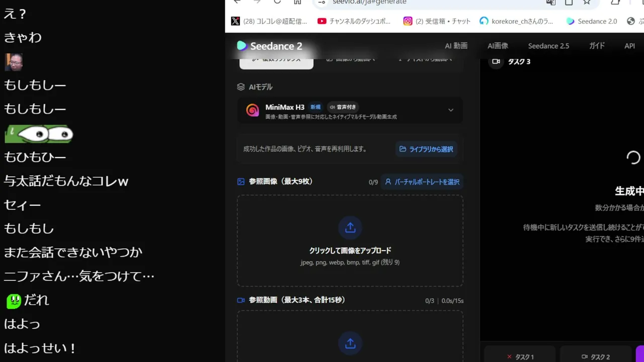
Task: Click the browser address bar URL
Action: (x=369, y=2)
